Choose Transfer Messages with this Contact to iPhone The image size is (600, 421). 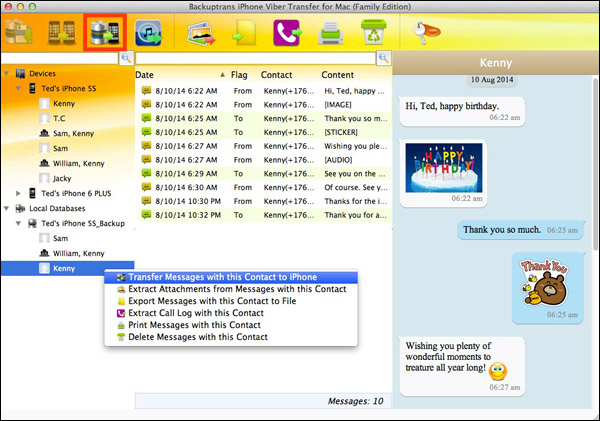231,277
